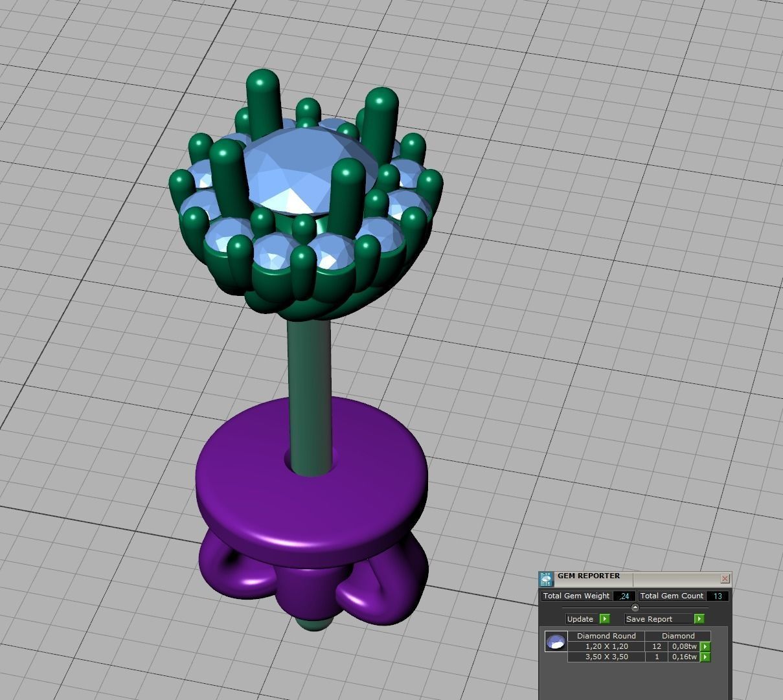Select the round diamond thumbnail
This screenshot has width=783, height=700.
point(556,642)
